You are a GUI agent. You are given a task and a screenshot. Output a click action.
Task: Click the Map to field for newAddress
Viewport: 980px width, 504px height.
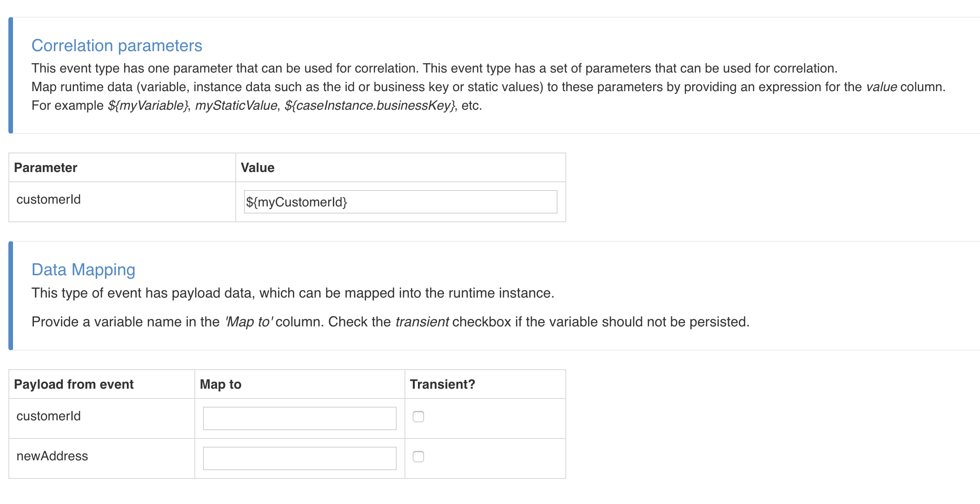point(299,458)
